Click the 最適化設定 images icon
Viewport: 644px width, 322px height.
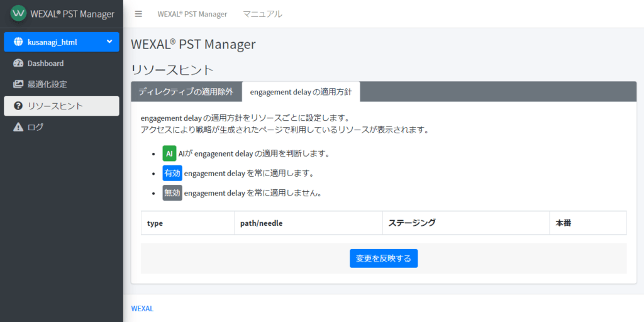(x=18, y=85)
